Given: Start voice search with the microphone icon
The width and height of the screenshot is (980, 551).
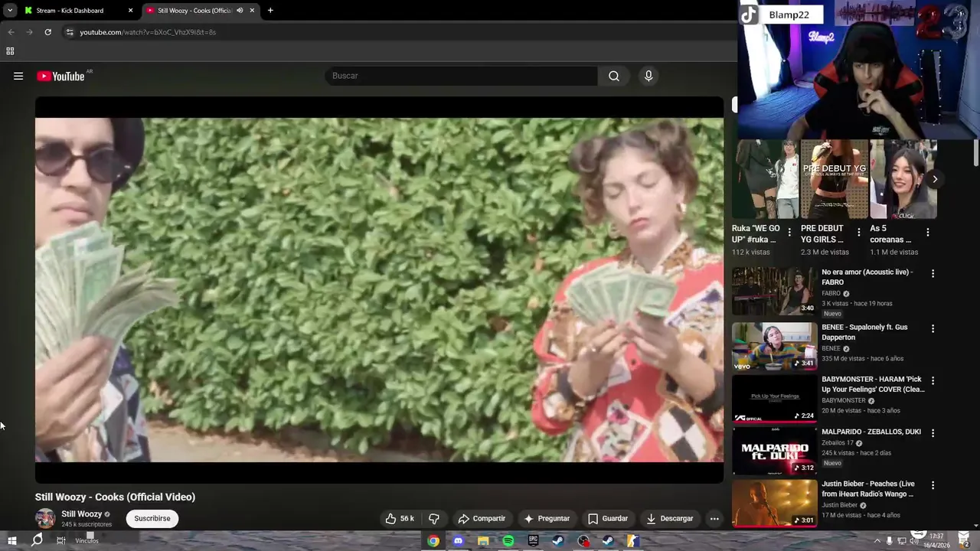Looking at the screenshot, I should [x=648, y=76].
